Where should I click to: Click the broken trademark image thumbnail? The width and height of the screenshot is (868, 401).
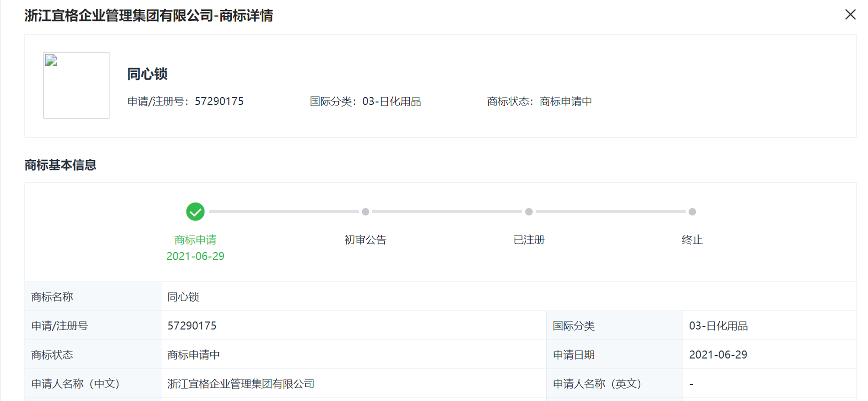pyautogui.click(x=76, y=85)
